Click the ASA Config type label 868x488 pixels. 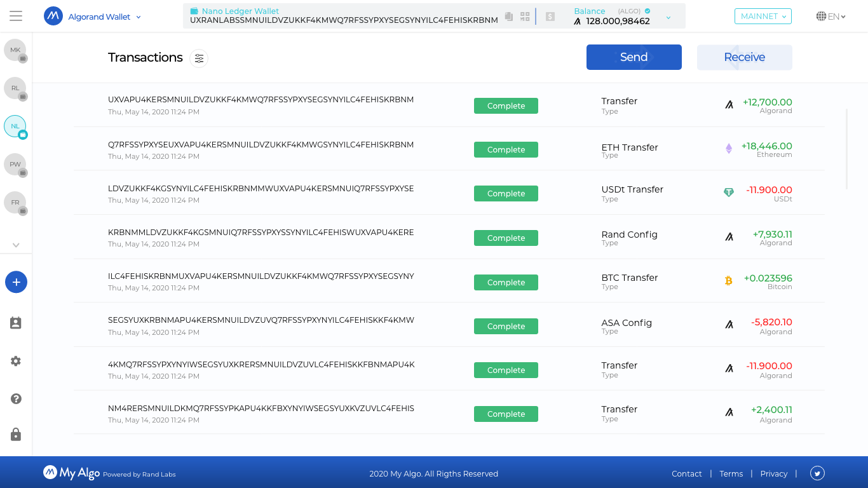pyautogui.click(x=627, y=323)
